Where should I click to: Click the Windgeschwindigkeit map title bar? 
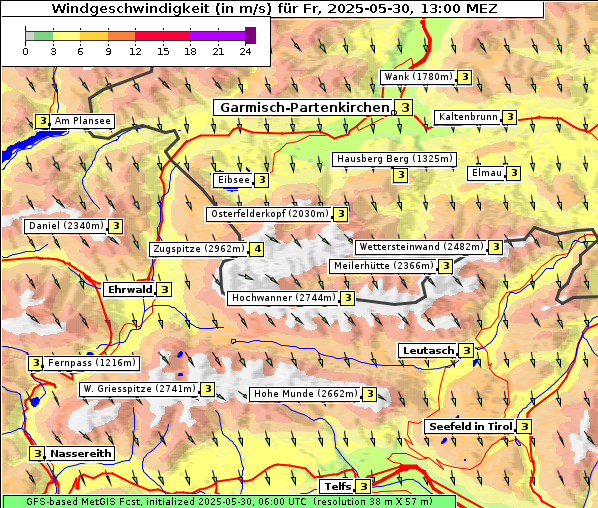tap(273, 9)
